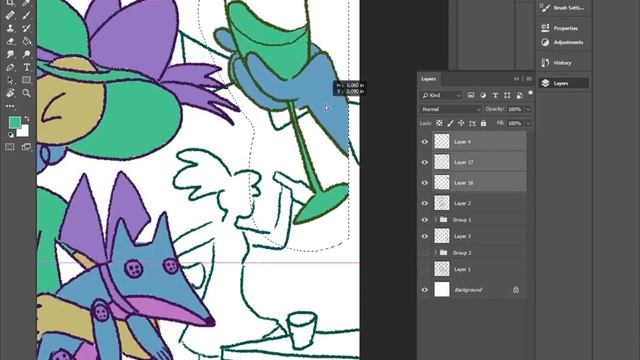
Task: Select the Clone Stamp tool
Action: coord(10,28)
